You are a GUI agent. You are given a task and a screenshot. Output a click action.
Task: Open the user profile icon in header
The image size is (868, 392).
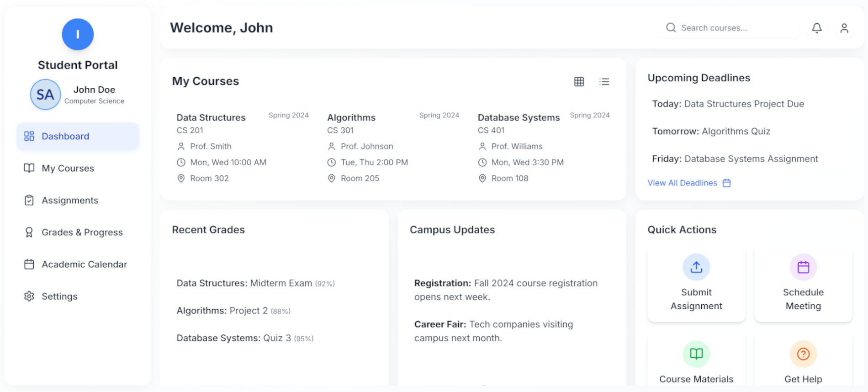[844, 28]
